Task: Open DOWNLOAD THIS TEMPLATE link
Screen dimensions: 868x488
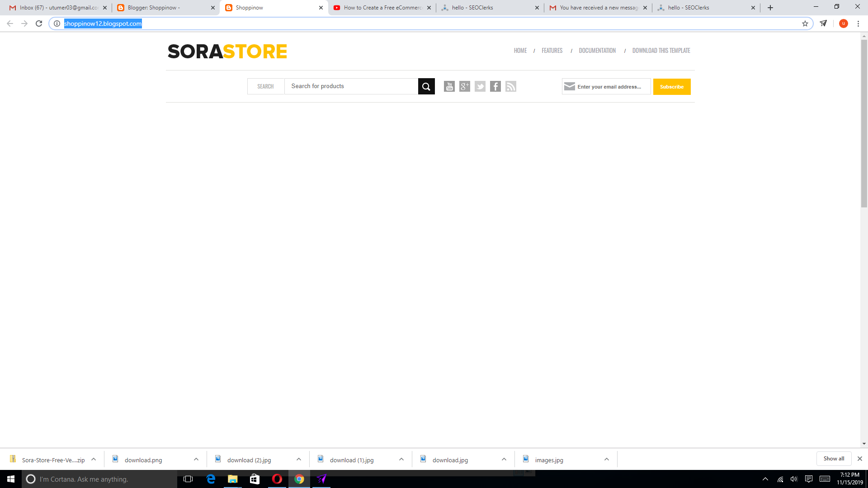Action: tap(661, 50)
